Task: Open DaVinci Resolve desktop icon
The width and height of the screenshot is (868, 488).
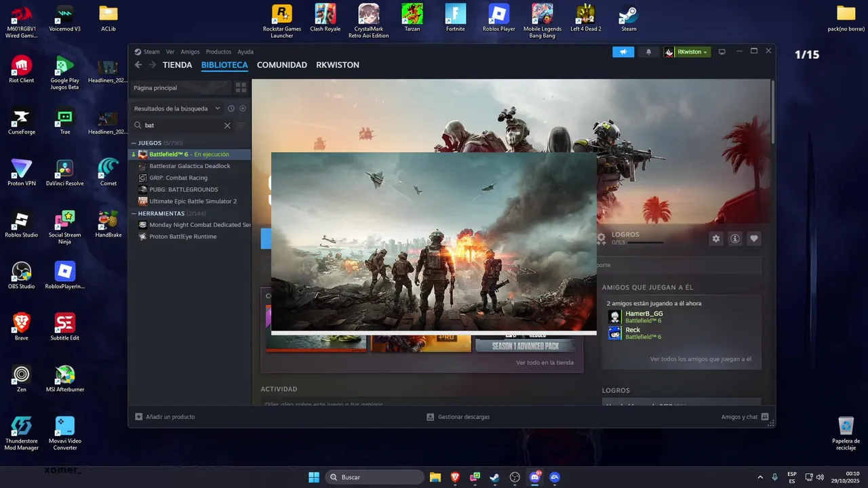Action: point(65,173)
